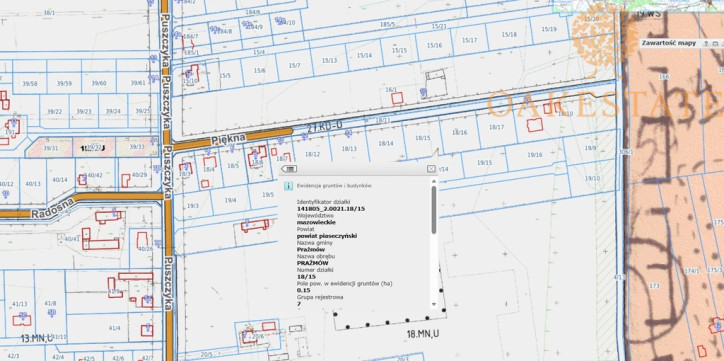Click the value mazowieckie in popup

coord(316,222)
